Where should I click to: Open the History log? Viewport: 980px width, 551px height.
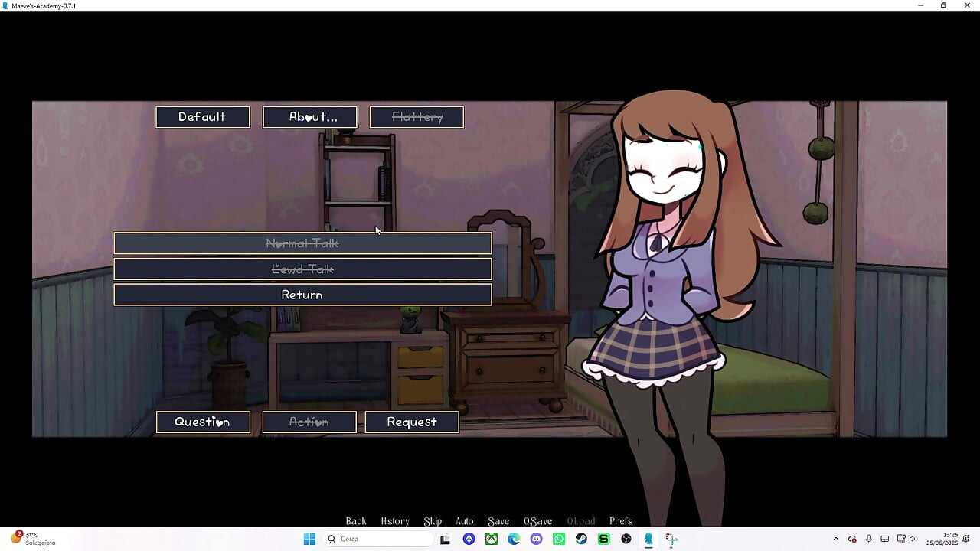point(395,521)
